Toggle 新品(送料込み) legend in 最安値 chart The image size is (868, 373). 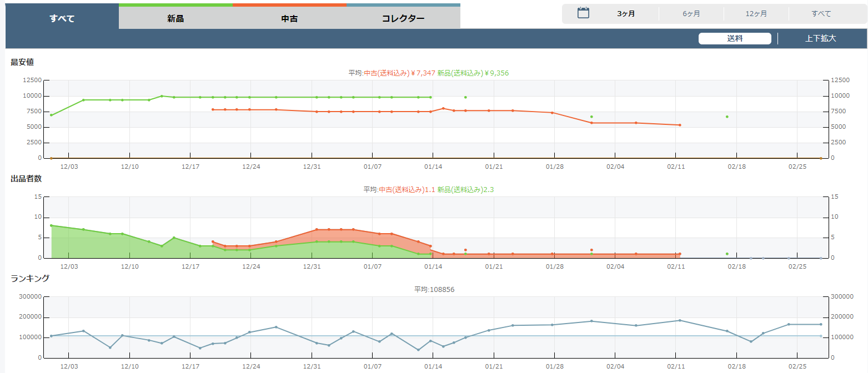[473, 73]
